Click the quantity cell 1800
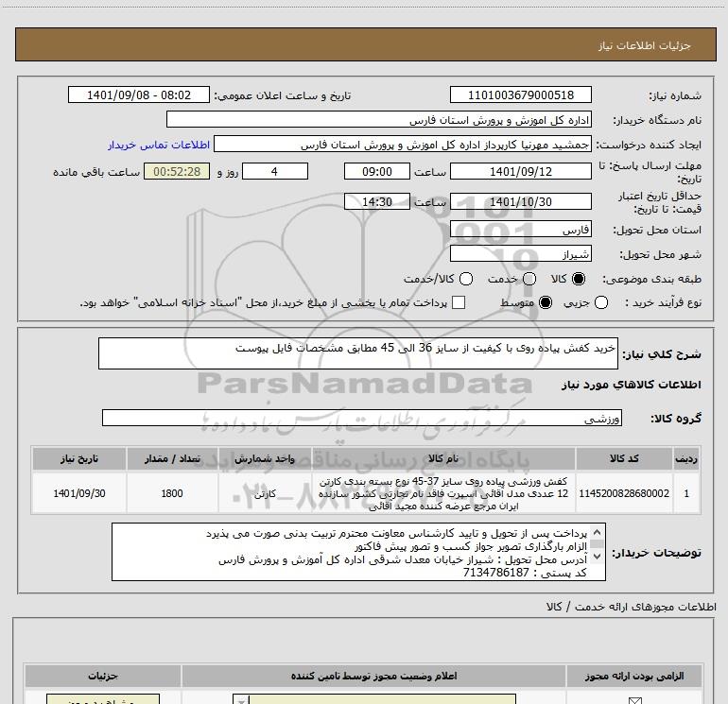728x704 pixels. pos(172,493)
